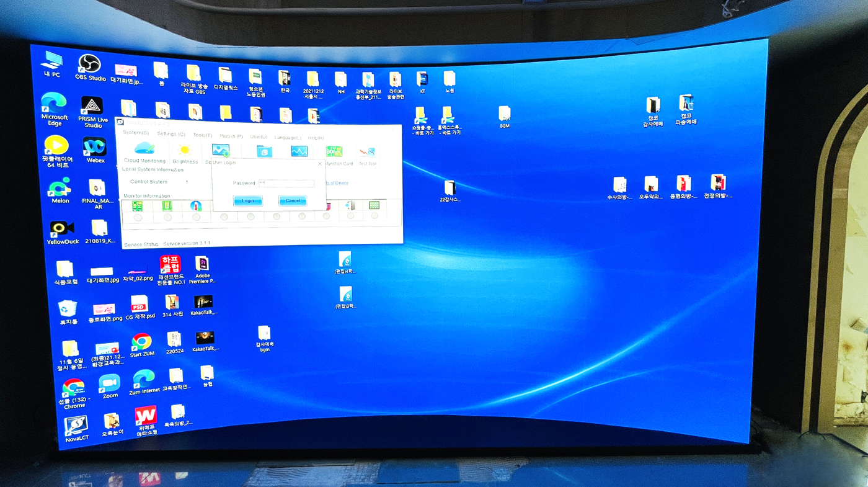868x487 pixels.
Task: Open Microsoft Edge desktop icon
Action: [x=55, y=103]
